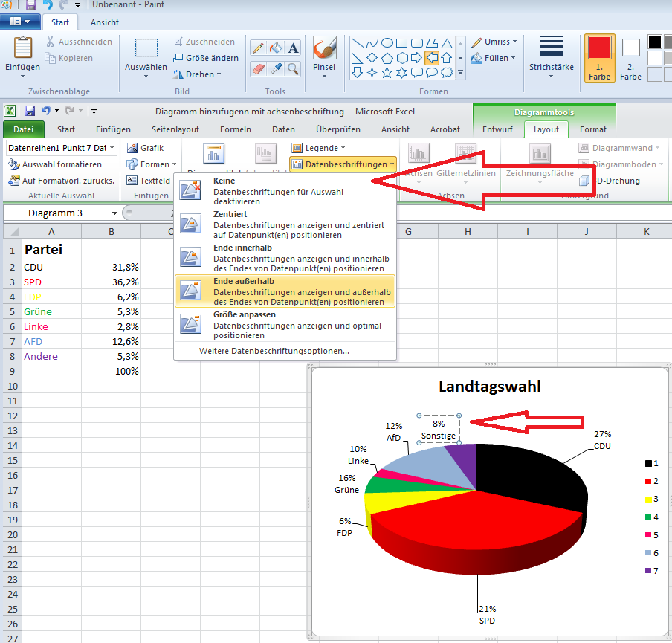Choose the Color picker eyedropper tool
The height and width of the screenshot is (643, 672).
(x=276, y=68)
